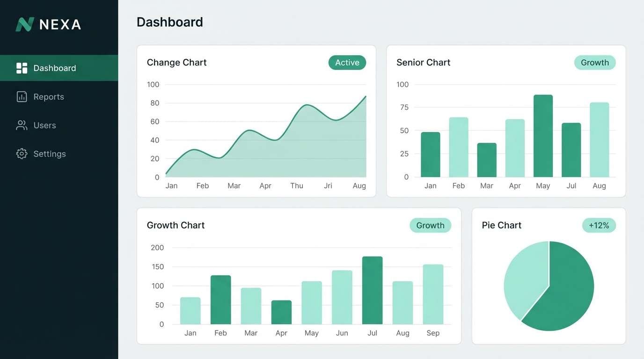
Task: Click the Feb bar in Growth Chart
Action: [x=220, y=299]
